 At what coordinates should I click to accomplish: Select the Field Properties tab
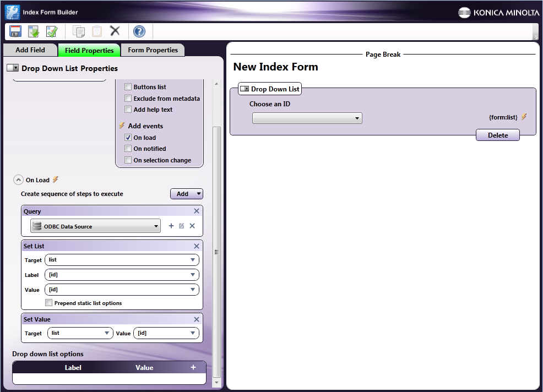point(89,50)
